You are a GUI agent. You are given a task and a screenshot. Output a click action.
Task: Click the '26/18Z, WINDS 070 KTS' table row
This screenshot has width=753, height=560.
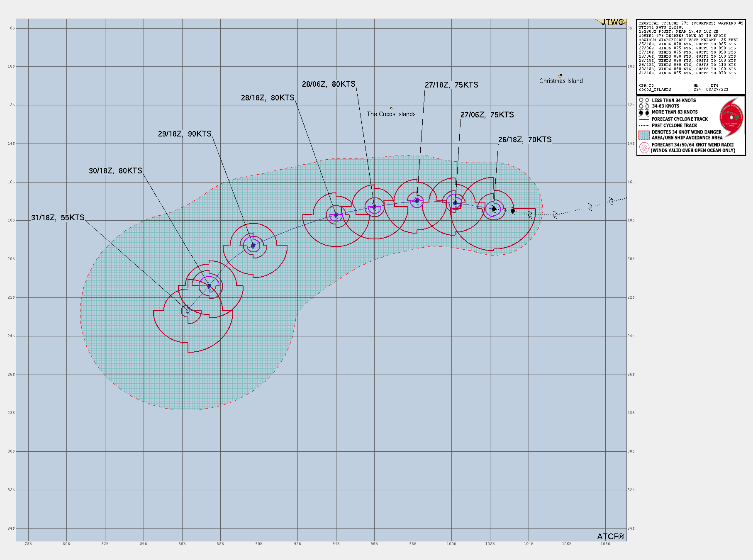tap(687, 44)
